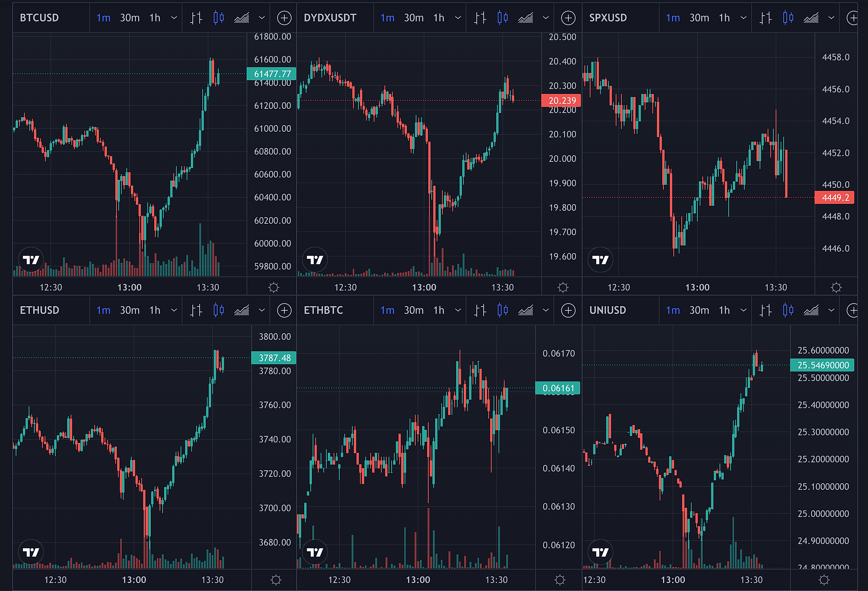Select bars chart style in ETHUSD panel

point(196,310)
